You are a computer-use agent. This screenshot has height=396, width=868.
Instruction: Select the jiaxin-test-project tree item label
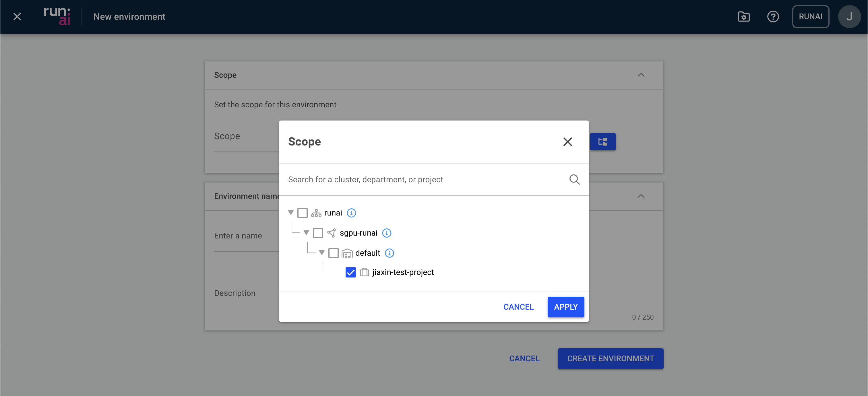click(x=403, y=272)
